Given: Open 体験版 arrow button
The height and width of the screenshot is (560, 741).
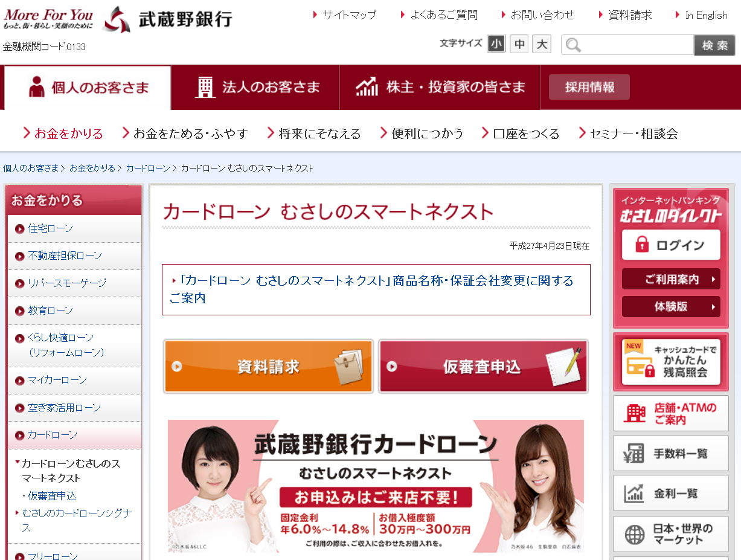Looking at the screenshot, I should [x=671, y=306].
